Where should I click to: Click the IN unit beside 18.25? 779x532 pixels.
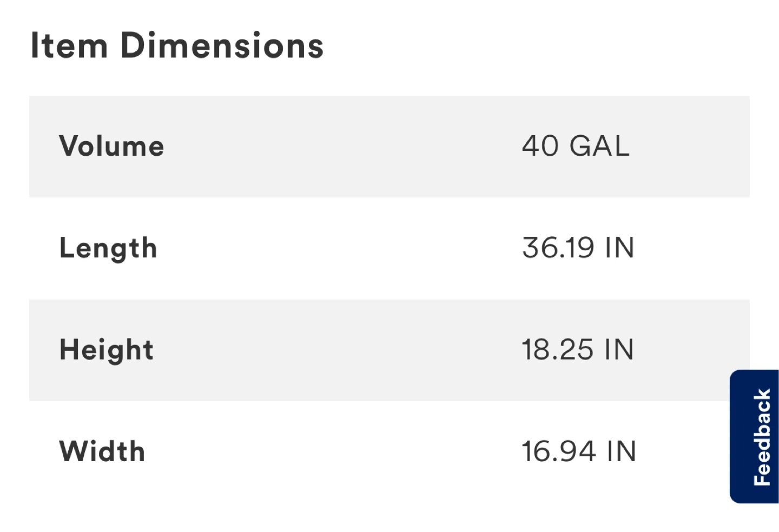(x=619, y=350)
